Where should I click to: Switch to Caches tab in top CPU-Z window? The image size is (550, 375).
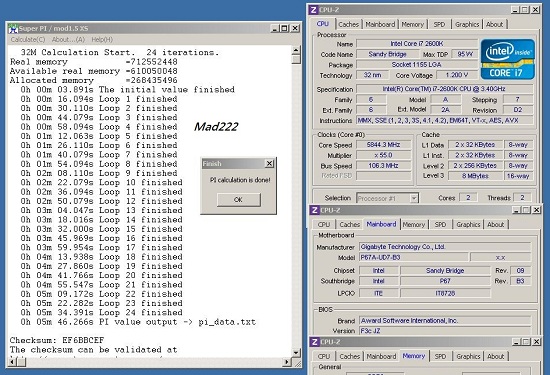pos(348,25)
